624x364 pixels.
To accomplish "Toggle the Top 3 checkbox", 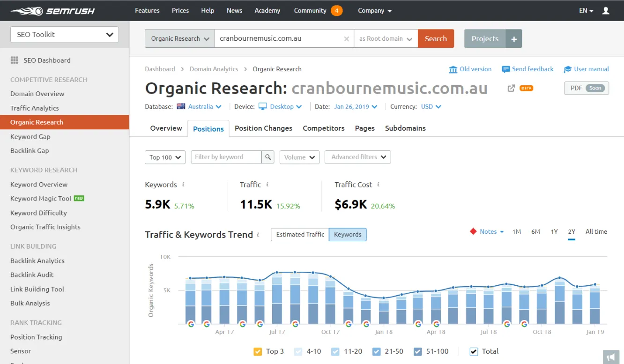I will click(x=257, y=351).
